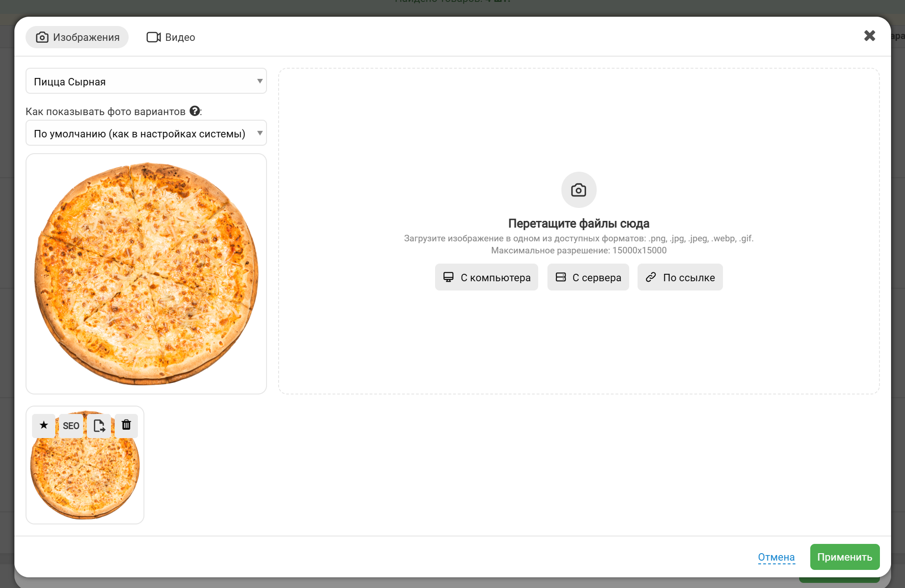Click the Отмена link
The image size is (905, 588).
[776, 557]
